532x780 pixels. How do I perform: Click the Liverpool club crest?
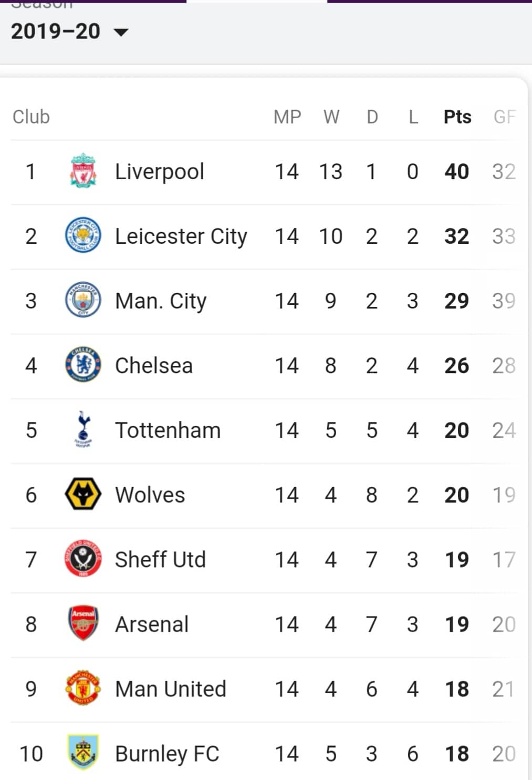[83, 171]
